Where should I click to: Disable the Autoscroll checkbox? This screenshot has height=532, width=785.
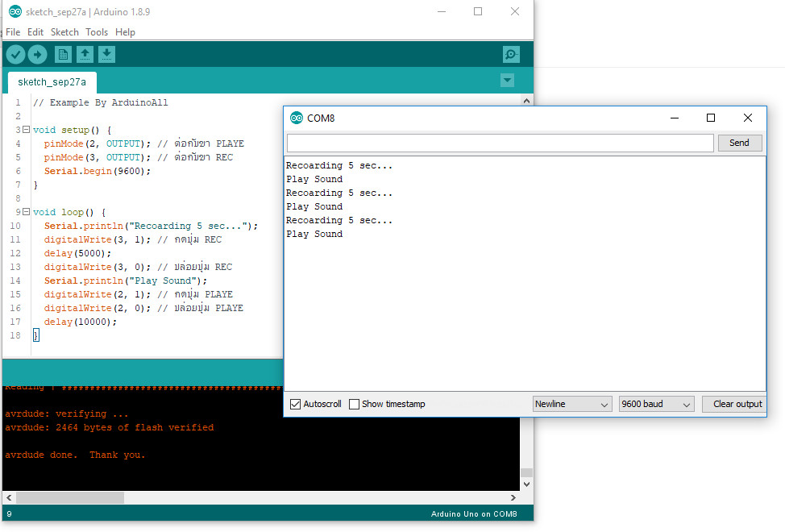pos(295,404)
